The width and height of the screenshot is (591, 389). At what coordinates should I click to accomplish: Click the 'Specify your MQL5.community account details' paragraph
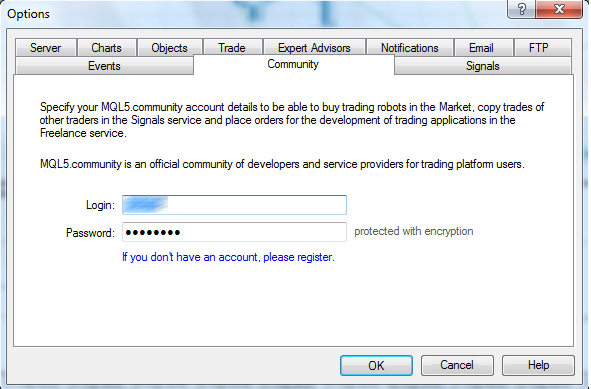[x=292, y=120]
